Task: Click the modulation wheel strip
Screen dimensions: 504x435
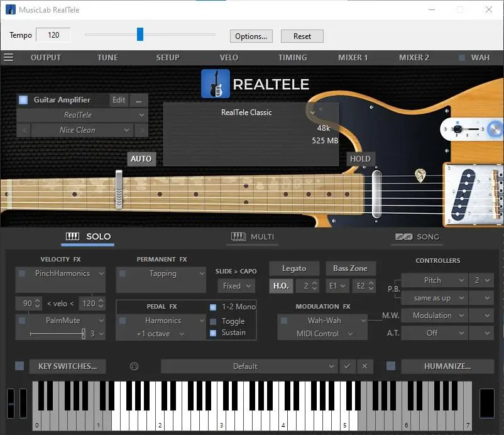Action: [23, 403]
